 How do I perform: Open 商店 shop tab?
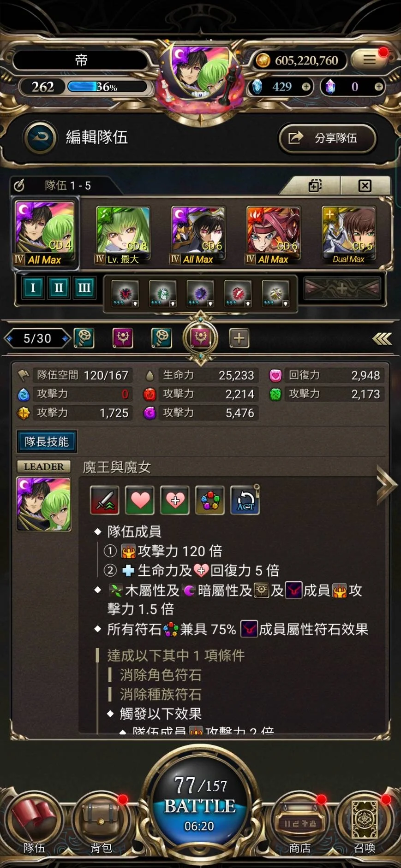point(299,823)
